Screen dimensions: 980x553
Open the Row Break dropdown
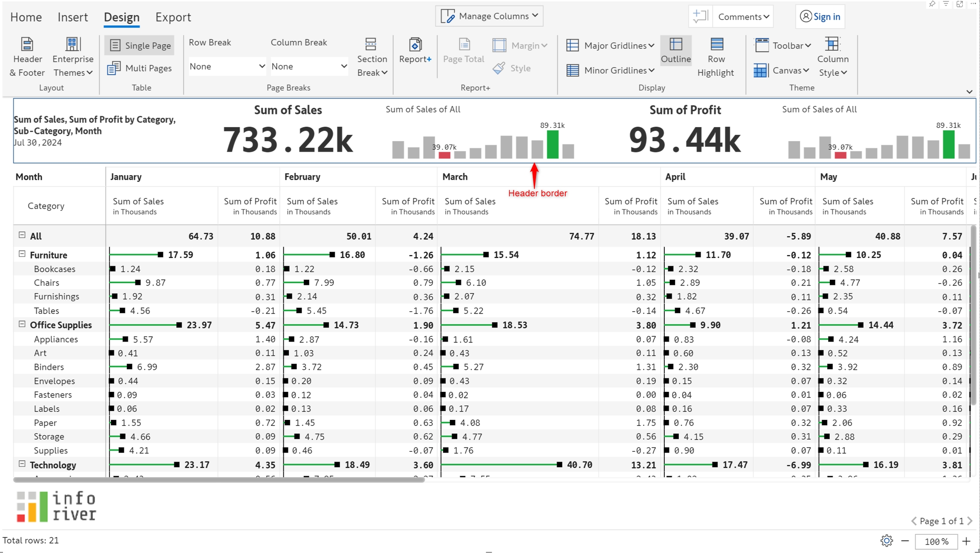click(x=227, y=66)
